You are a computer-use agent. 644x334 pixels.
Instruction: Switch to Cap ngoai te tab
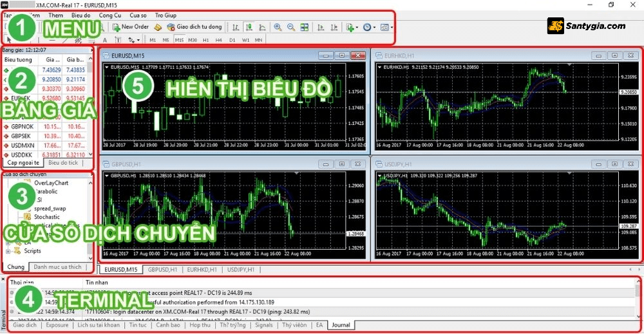[23, 163]
